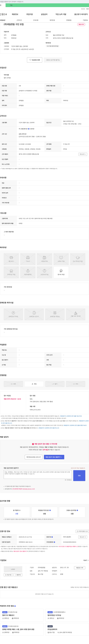Click the blue 전송 button
The image size is (89, 644).
point(79,475)
